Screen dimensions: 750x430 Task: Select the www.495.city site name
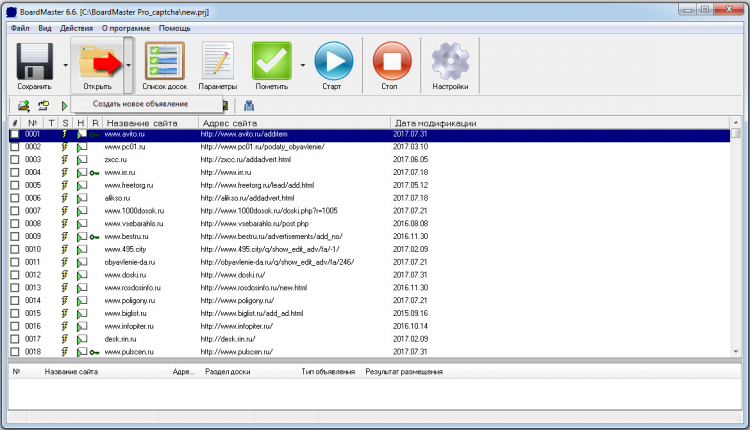click(125, 249)
